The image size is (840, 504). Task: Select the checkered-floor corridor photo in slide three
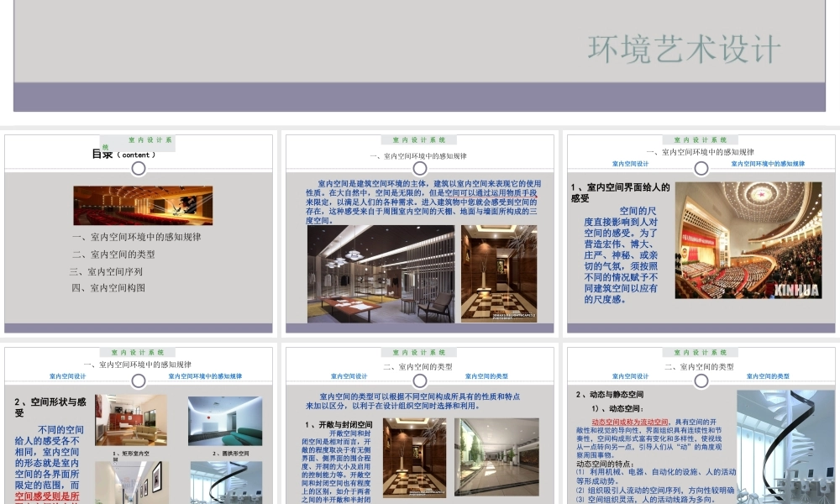point(499,274)
